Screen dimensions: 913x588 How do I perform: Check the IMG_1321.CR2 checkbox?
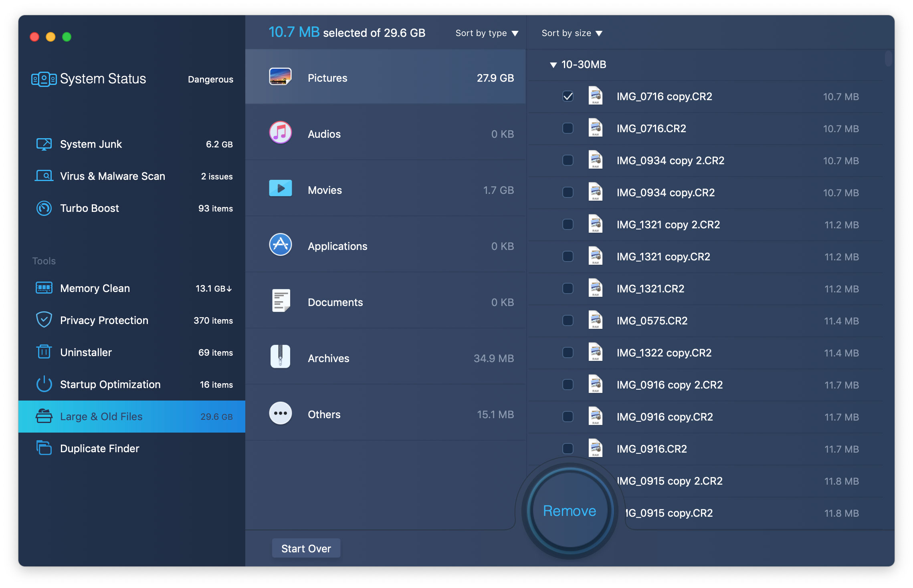point(568,288)
